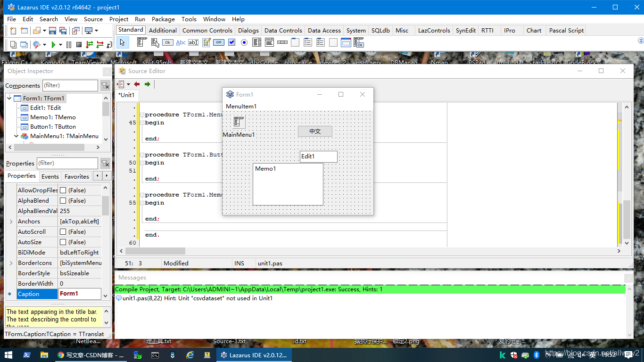This screenshot has width=644, height=362.
Task: Click the 中文 button on Form1
Action: click(x=315, y=132)
